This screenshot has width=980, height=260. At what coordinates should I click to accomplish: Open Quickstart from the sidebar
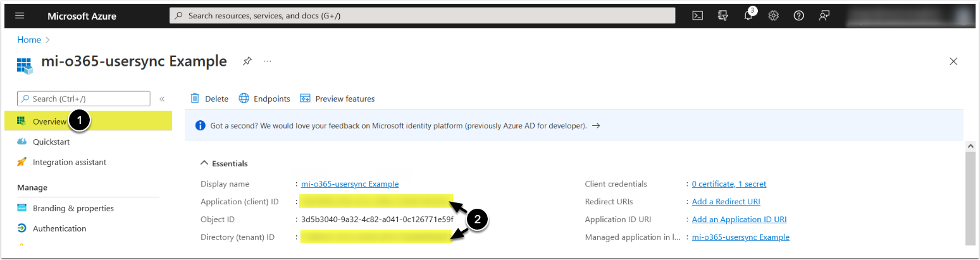coord(51,142)
